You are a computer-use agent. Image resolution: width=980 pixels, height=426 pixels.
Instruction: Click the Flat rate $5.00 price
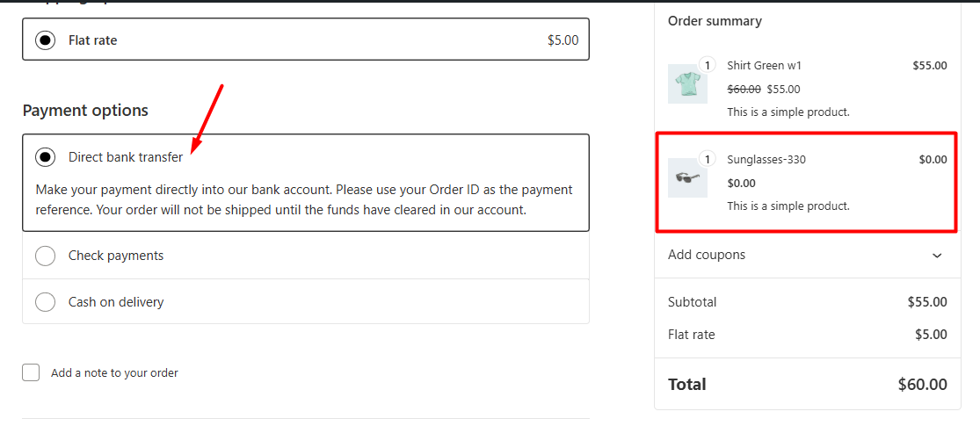coord(563,40)
